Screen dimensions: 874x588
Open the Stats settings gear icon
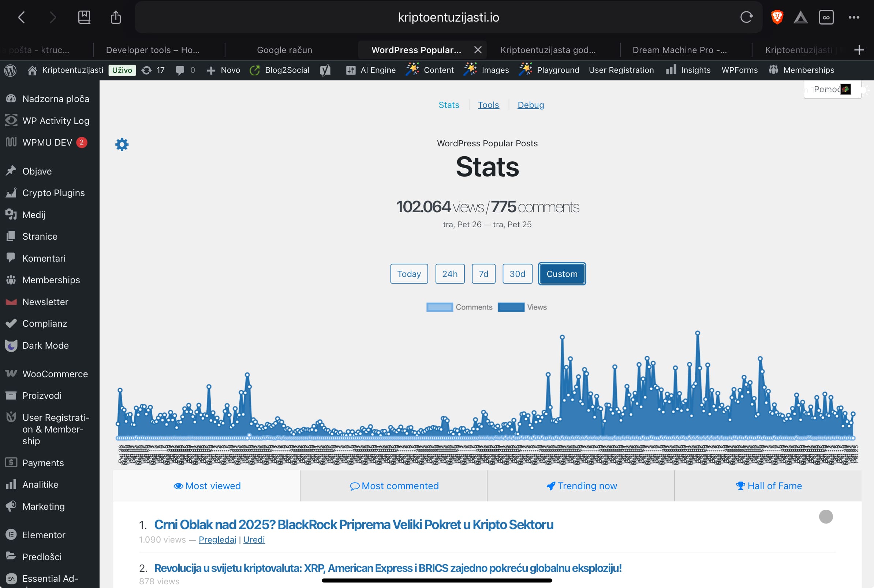tap(122, 145)
